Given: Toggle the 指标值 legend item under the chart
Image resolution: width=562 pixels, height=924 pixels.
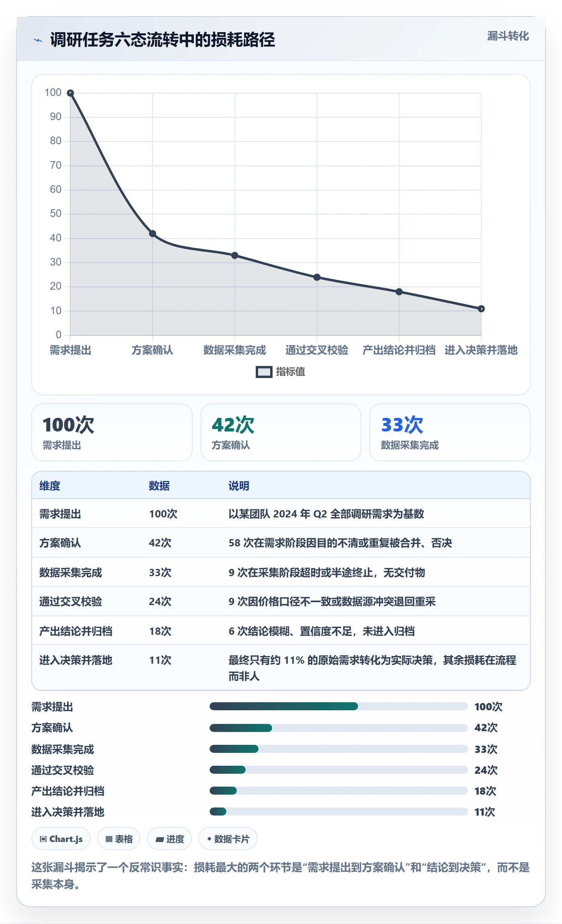Looking at the screenshot, I should [281, 372].
